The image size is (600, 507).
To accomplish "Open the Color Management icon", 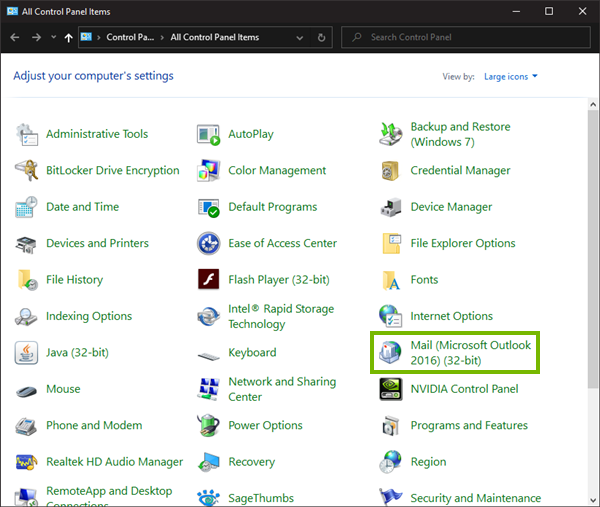I will click(209, 171).
